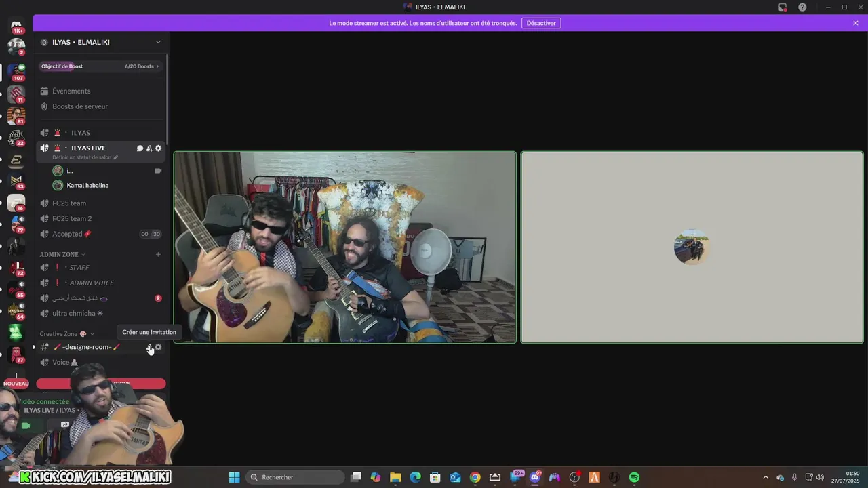868x488 pixels.
Task: Open server icon with badge 77
Action: 16,354
